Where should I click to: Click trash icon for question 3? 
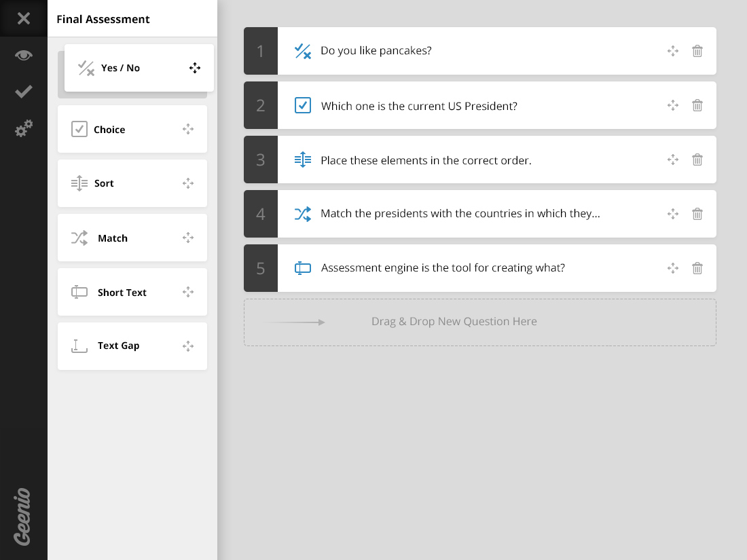pos(697,160)
